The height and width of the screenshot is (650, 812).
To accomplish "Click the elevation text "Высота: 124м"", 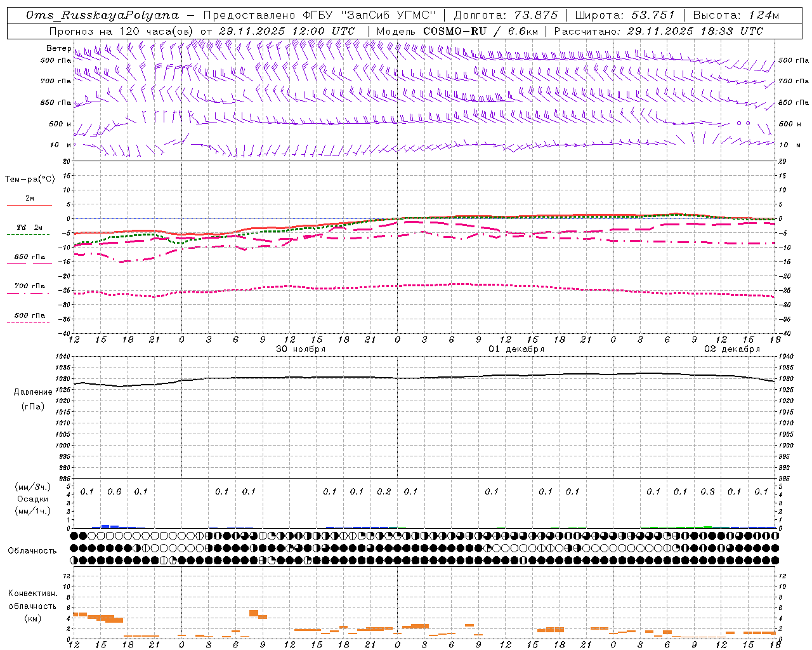I will [x=736, y=15].
